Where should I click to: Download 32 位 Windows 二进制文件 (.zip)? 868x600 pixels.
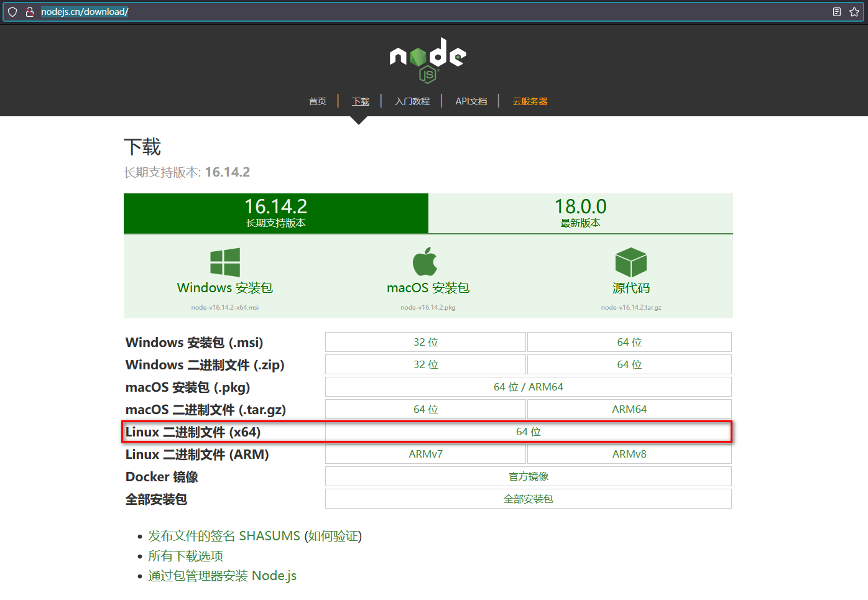[426, 364]
